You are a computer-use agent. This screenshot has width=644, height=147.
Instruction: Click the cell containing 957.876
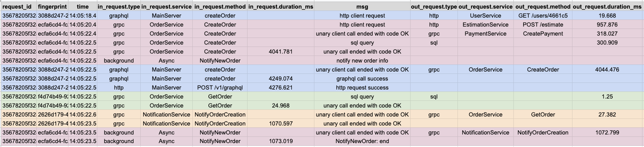click(607, 25)
